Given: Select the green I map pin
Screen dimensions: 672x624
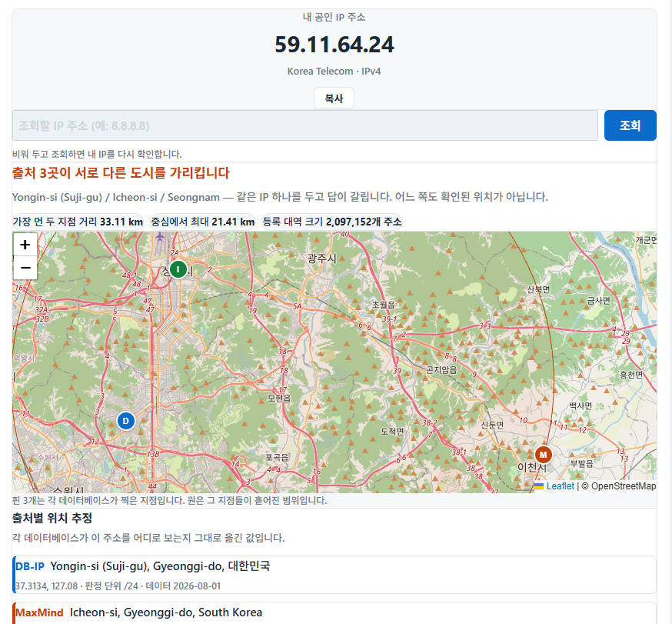Looking at the screenshot, I should [x=178, y=269].
